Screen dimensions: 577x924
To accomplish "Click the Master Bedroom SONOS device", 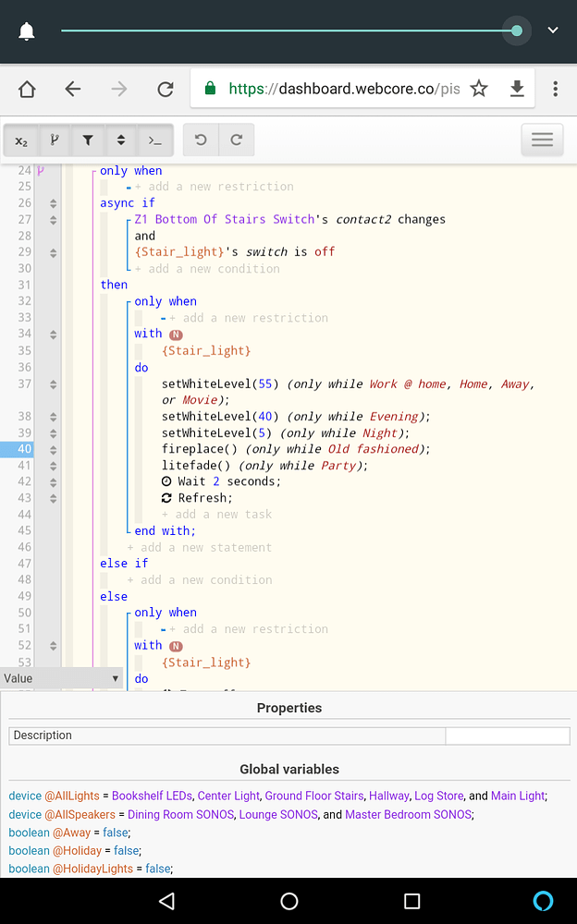I will [x=409, y=814].
